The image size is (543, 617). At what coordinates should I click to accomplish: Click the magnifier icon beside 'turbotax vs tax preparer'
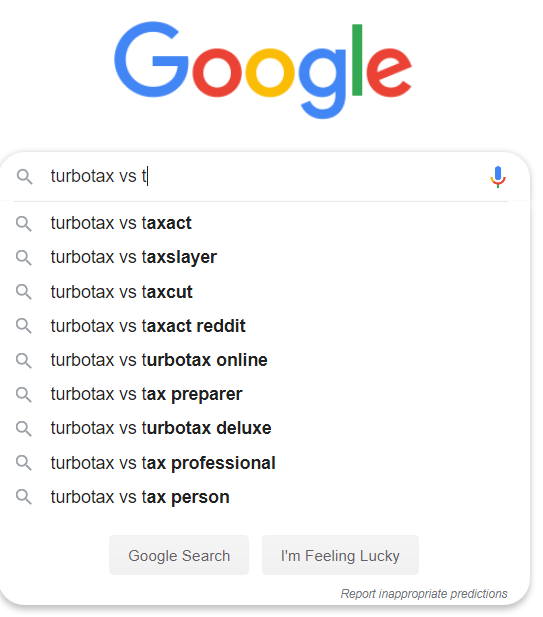24,394
